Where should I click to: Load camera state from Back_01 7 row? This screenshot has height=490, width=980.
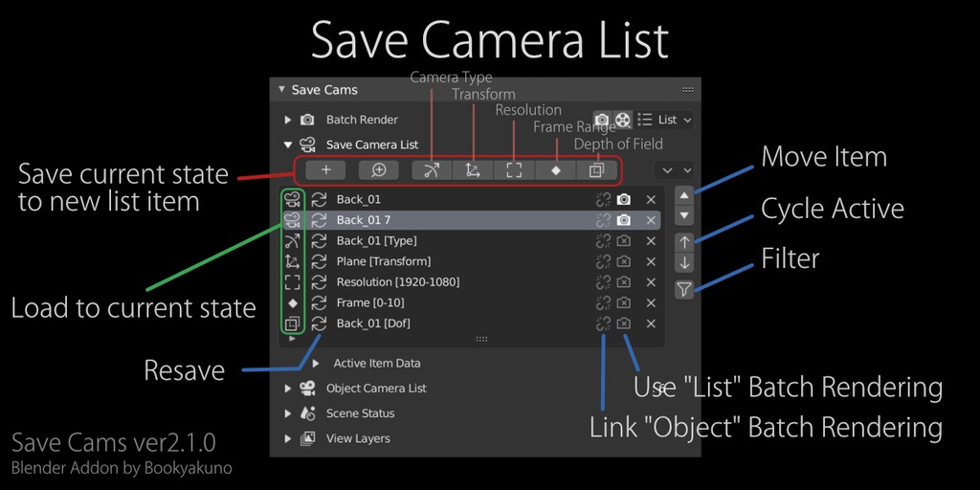pyautogui.click(x=292, y=220)
